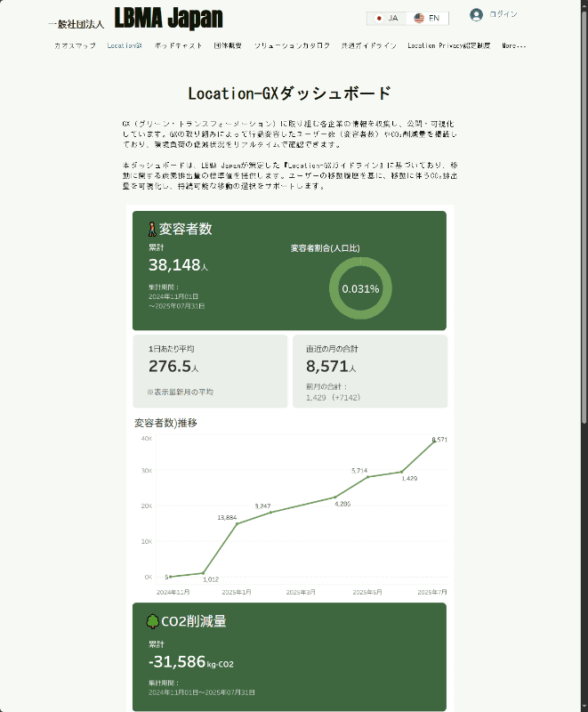Click the 2025年7月 axis label
Screen dimensions: 588x712
(432, 592)
